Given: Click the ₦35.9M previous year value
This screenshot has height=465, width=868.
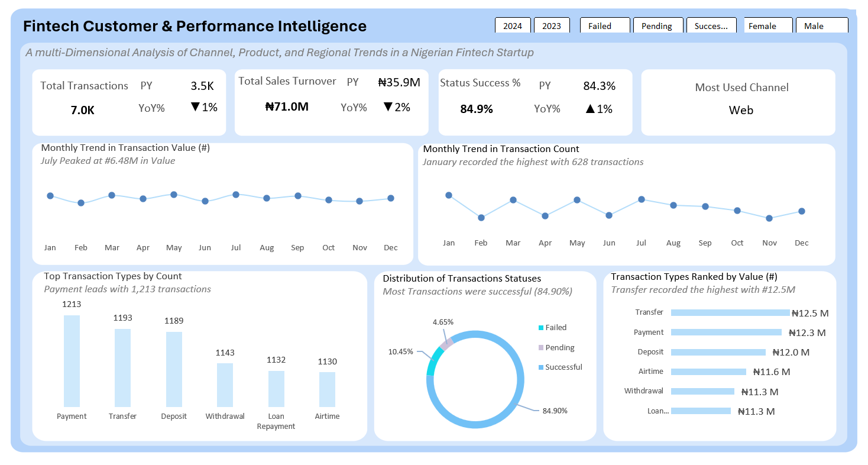Looking at the screenshot, I should point(399,82).
